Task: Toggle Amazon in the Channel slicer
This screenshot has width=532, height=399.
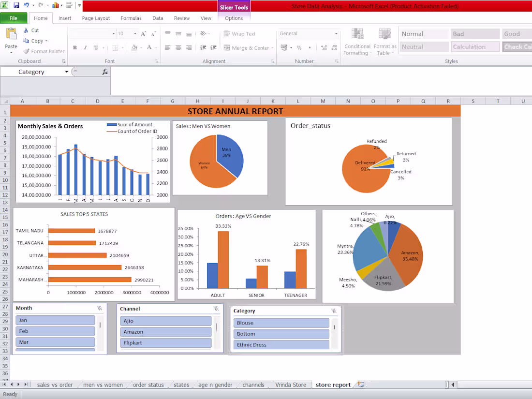Action: pos(165,332)
